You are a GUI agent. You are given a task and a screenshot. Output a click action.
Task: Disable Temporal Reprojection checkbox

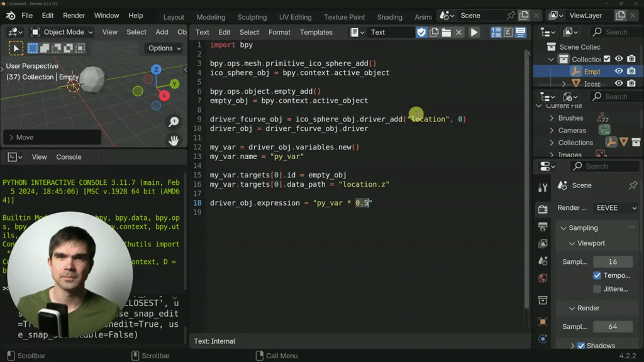(597, 275)
